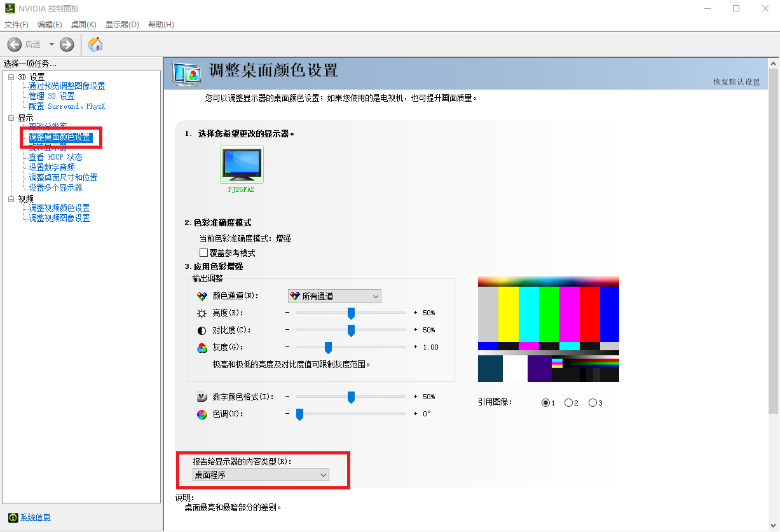Open 通过预览调整图像设置 item
This screenshot has width=780, height=532.
pos(67,86)
